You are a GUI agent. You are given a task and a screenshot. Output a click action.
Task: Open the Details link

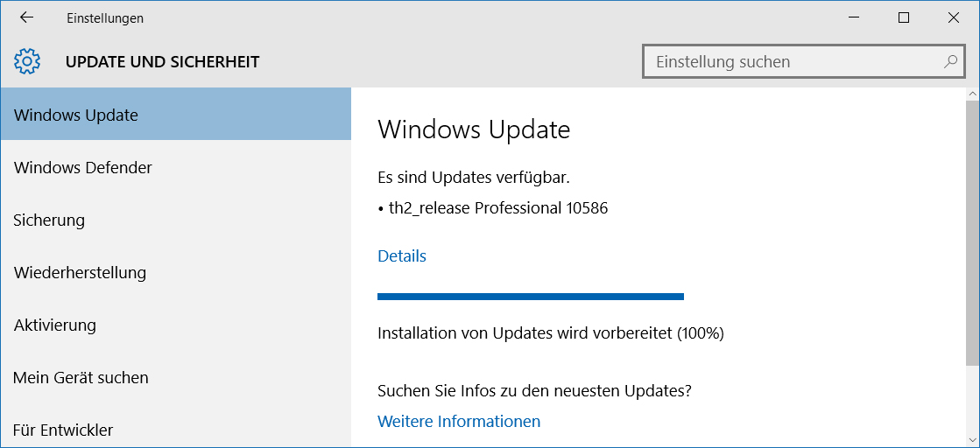pos(402,255)
